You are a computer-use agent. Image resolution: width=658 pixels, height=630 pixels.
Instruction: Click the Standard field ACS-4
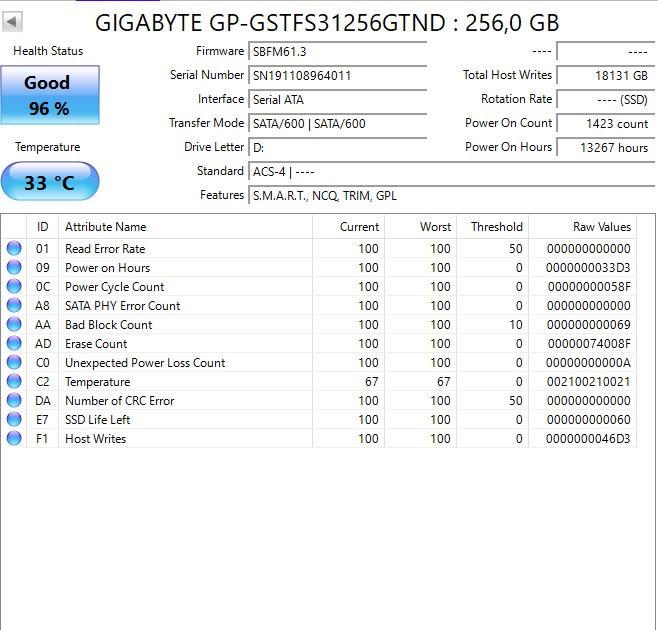(451, 172)
